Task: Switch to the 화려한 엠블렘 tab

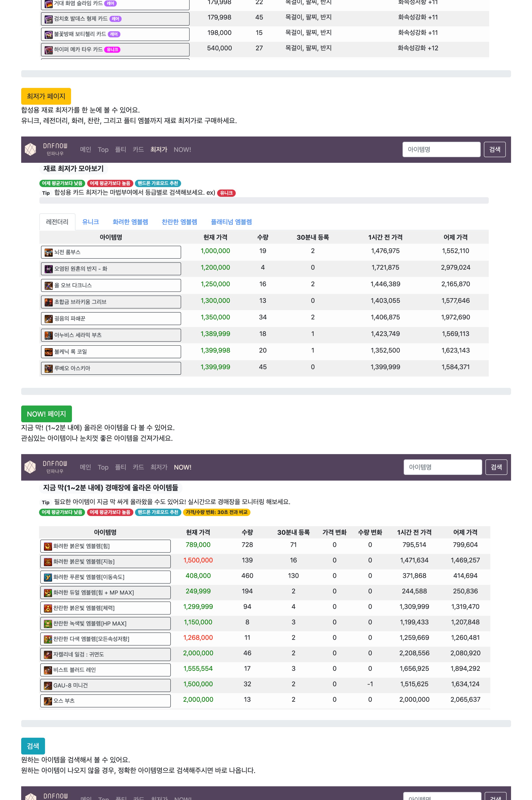Action: 130,222
